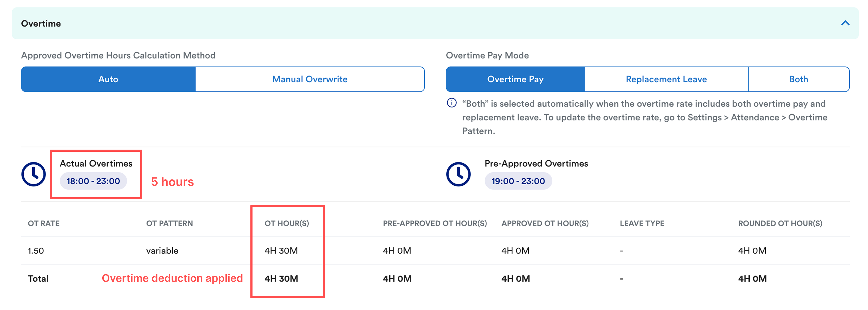Click the Actual Overtimes label
Image resolution: width=868 pixels, height=310 pixels.
point(96,164)
